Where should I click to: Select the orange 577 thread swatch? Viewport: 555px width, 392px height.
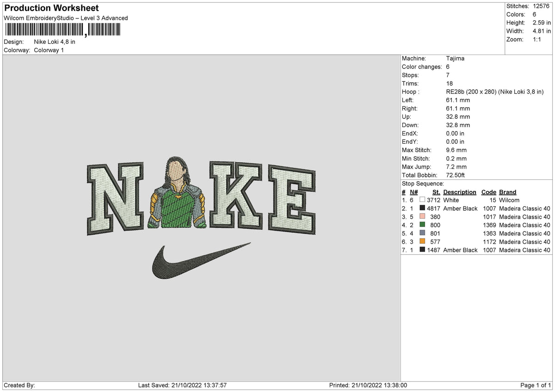point(422,242)
